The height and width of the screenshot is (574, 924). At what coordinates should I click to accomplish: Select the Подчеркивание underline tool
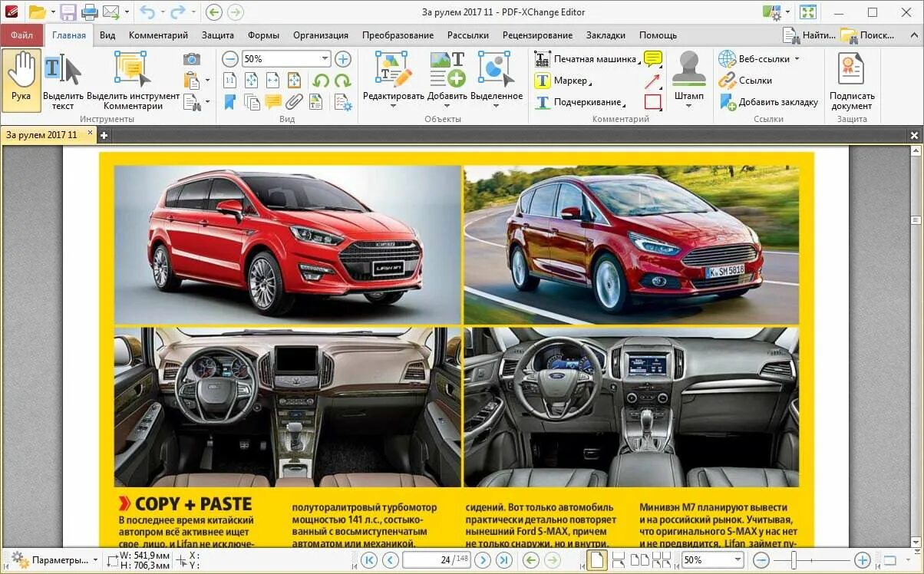(x=579, y=102)
